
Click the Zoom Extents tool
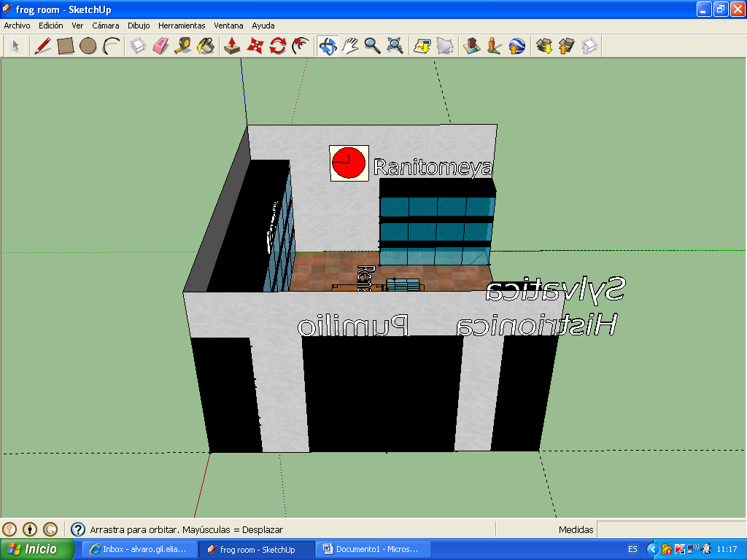click(395, 46)
